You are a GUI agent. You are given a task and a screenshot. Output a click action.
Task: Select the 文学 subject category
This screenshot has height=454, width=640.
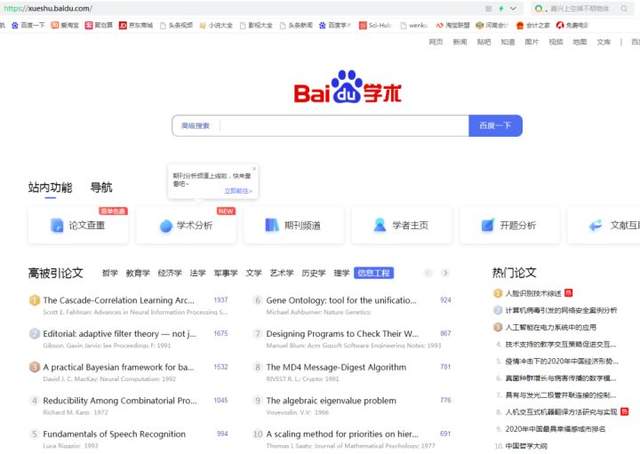253,273
